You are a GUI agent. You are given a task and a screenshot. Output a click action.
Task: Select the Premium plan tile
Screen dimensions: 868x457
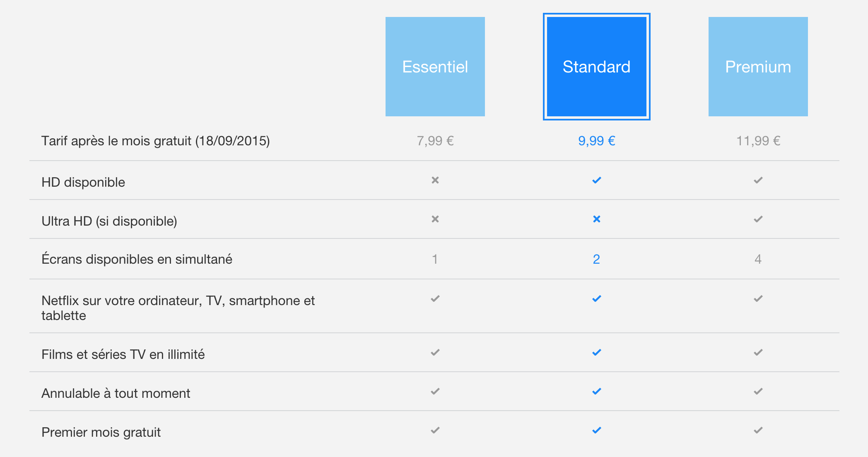pyautogui.click(x=758, y=67)
